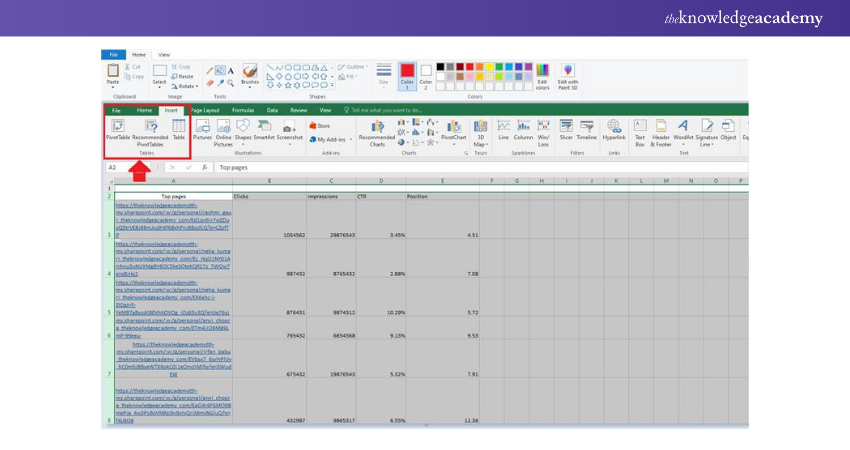This screenshot has height=450, width=850.
Task: Insert a Hyperlink from the Links group
Action: click(x=614, y=128)
